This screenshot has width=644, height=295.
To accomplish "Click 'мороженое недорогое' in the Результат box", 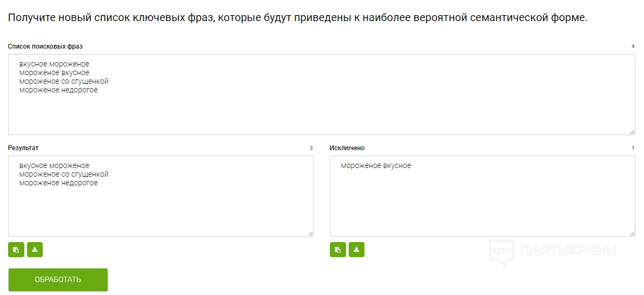I will (58, 183).
